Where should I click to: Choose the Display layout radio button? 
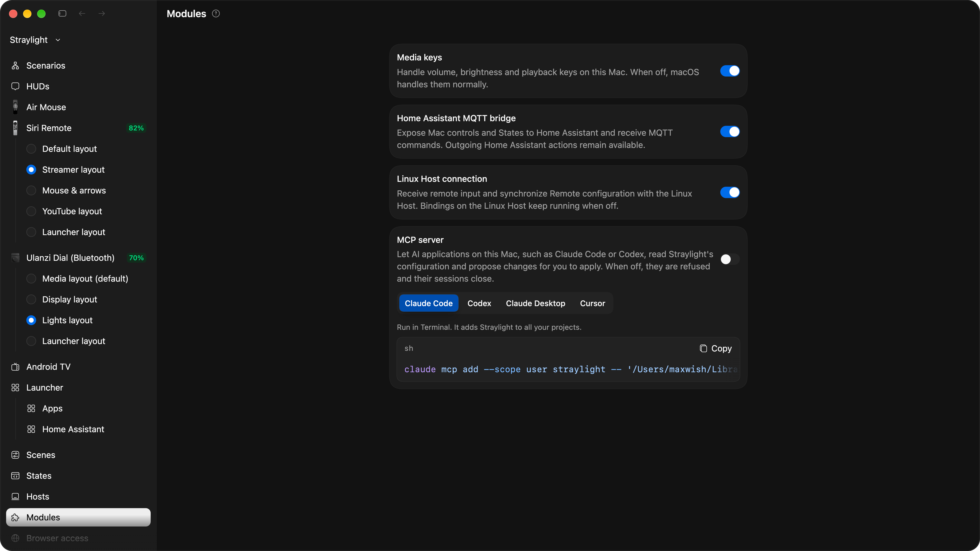(31, 300)
